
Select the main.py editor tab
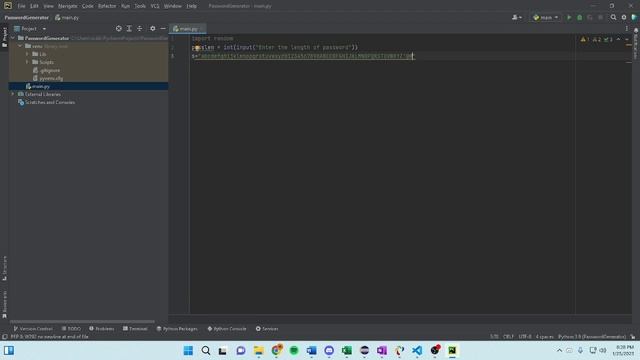tap(187, 29)
